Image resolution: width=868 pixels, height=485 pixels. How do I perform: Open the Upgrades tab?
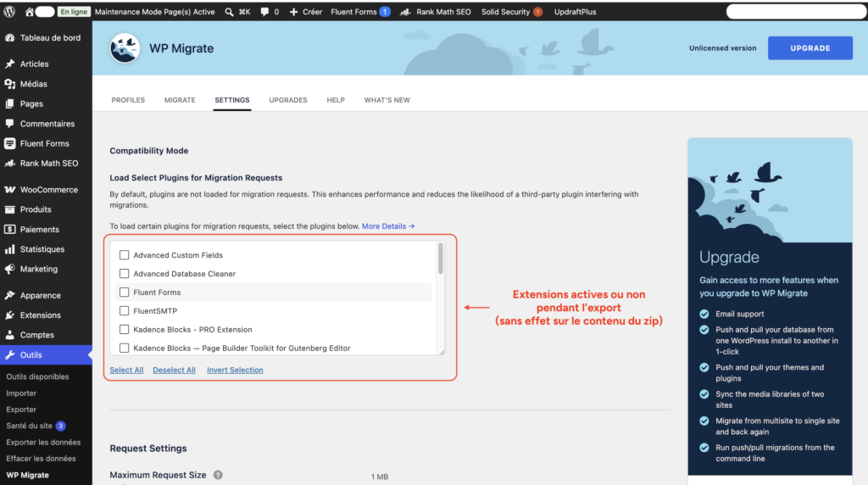pos(288,100)
